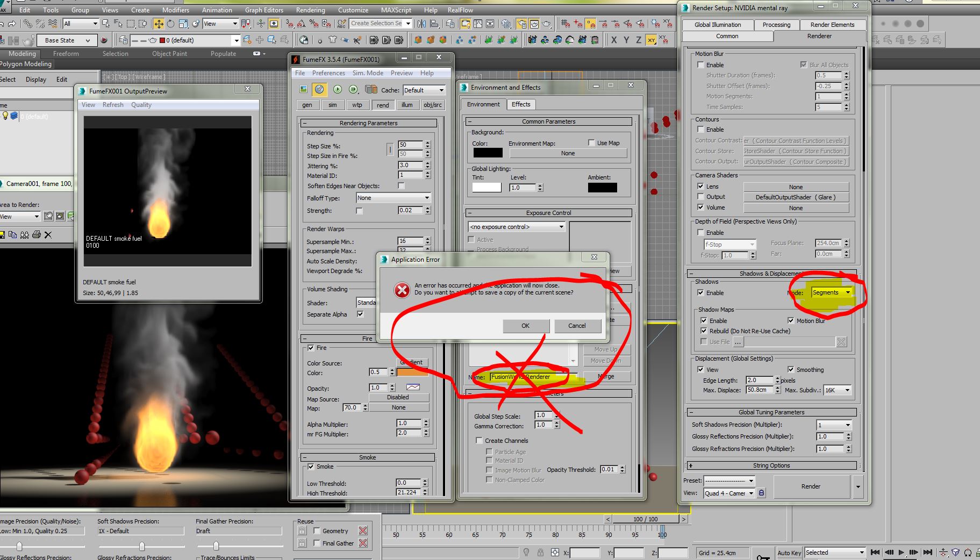
Task: Open the shadows Mode Segments dropdown
Action: coord(832,292)
